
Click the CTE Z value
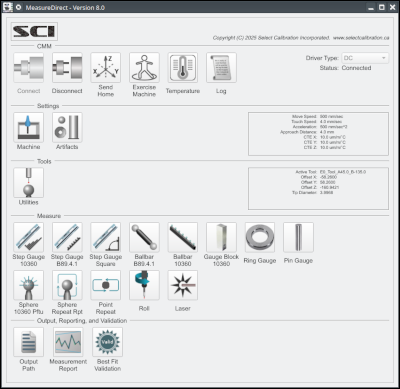click(x=333, y=147)
